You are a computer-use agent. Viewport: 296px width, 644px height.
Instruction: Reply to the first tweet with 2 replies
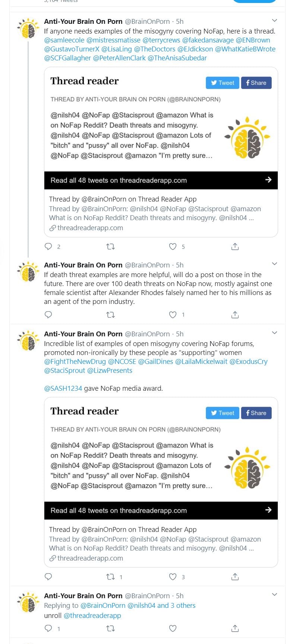coord(48,247)
